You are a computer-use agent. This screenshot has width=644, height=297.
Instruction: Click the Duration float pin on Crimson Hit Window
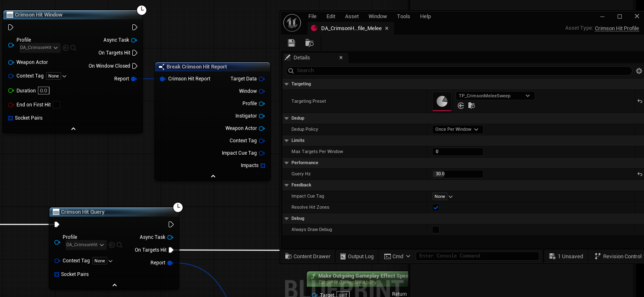[x=11, y=91]
